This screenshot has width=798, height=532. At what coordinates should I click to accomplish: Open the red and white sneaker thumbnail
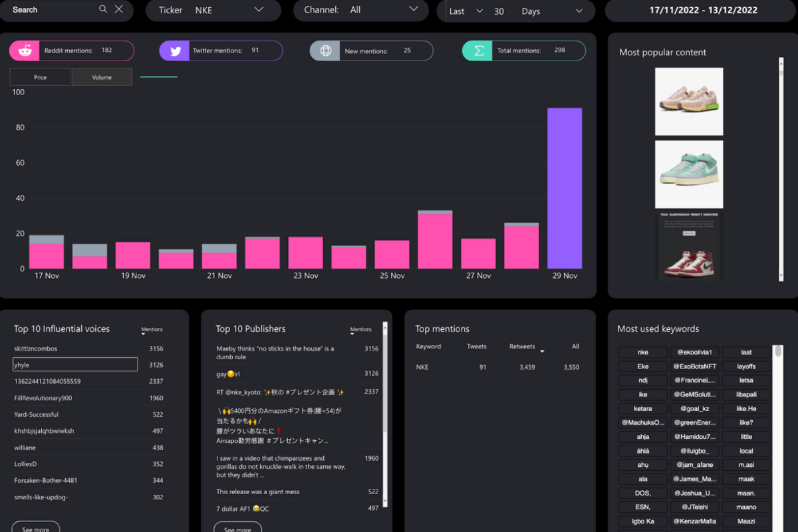pos(689,246)
